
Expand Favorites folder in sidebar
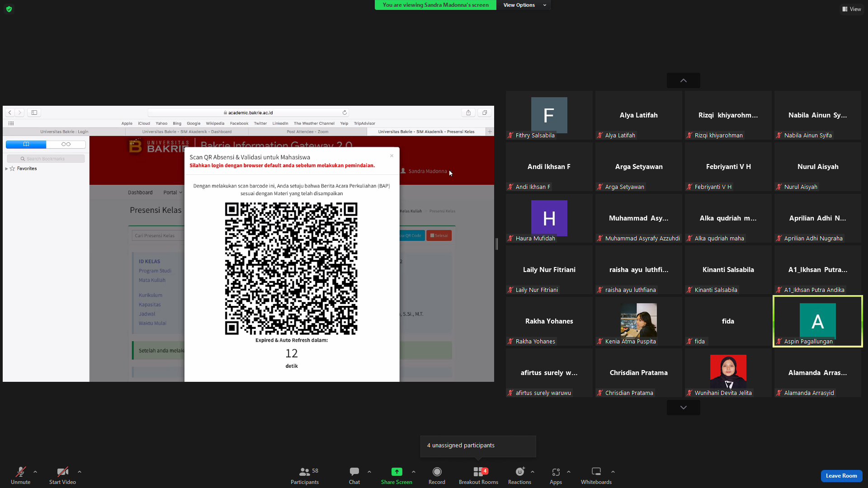[x=6, y=169]
